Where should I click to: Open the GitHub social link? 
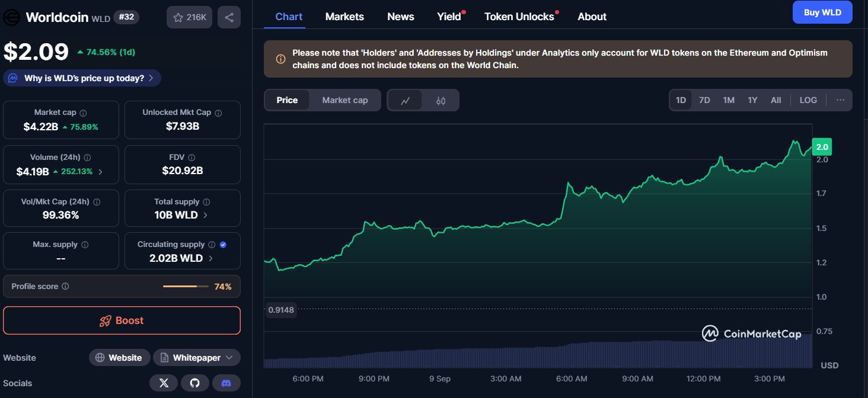pyautogui.click(x=195, y=383)
